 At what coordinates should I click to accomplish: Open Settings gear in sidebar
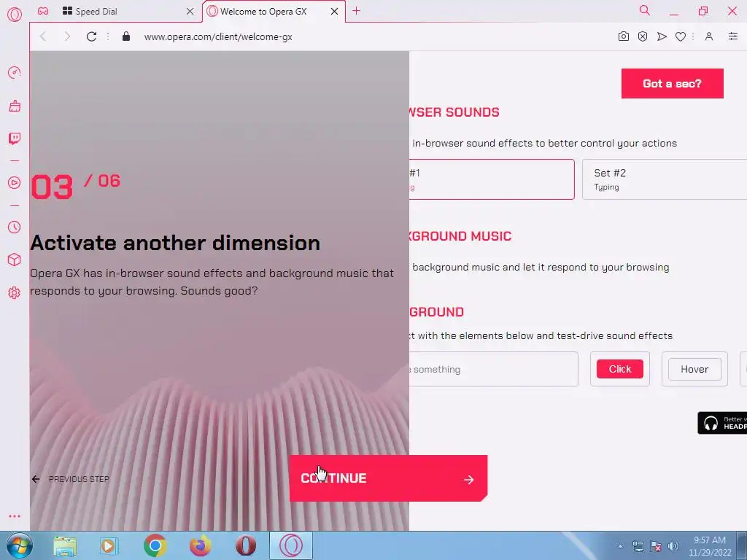15,292
